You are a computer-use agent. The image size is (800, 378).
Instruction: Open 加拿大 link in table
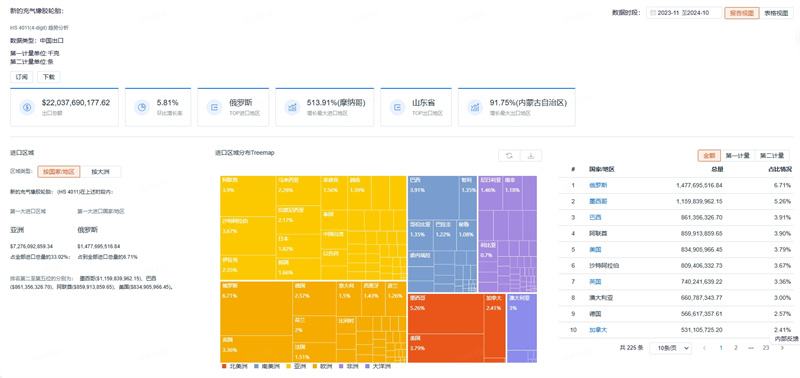[598, 330]
